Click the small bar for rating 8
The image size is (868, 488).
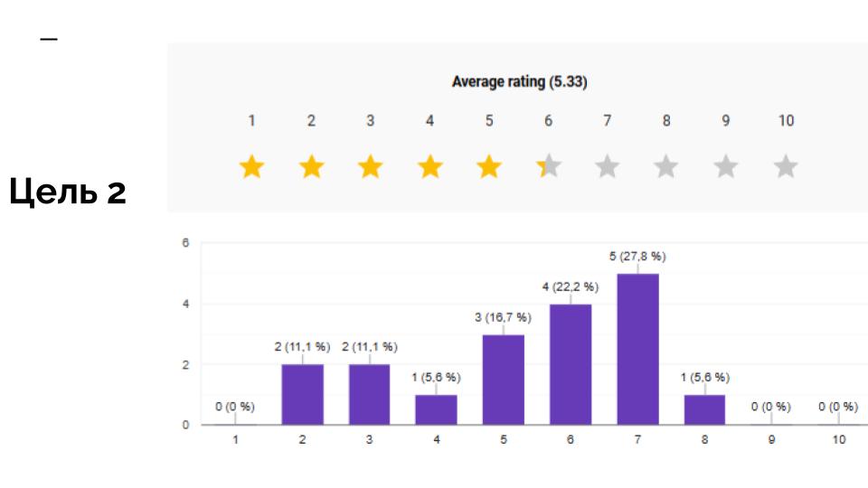(x=705, y=410)
